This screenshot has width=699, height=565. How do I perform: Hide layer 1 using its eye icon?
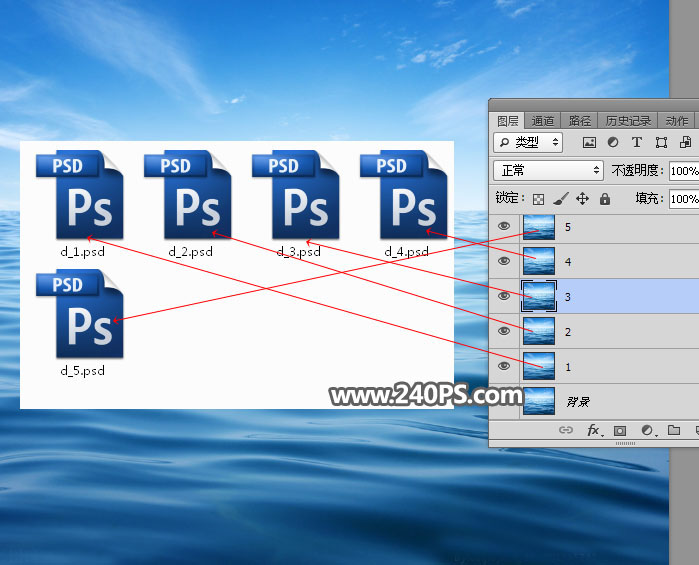point(504,366)
